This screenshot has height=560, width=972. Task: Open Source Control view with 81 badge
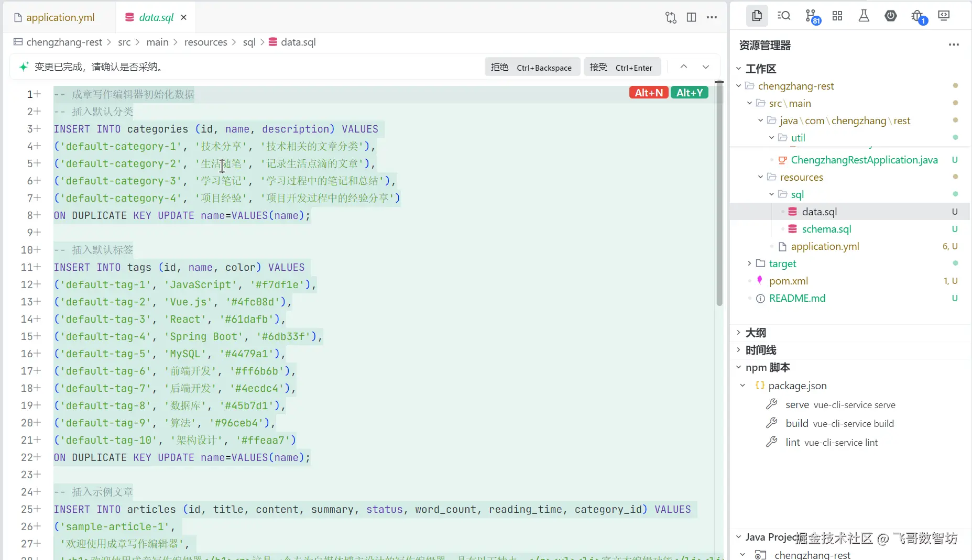coord(812,16)
